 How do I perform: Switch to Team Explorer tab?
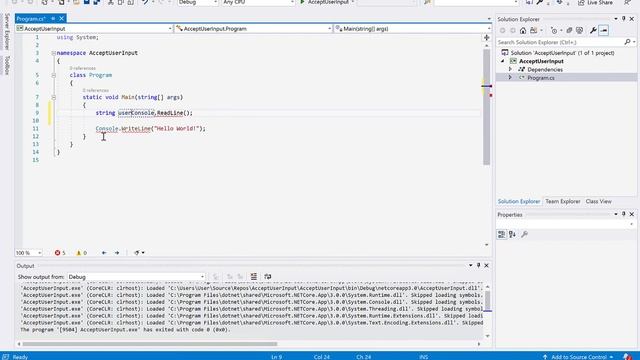[x=562, y=201]
